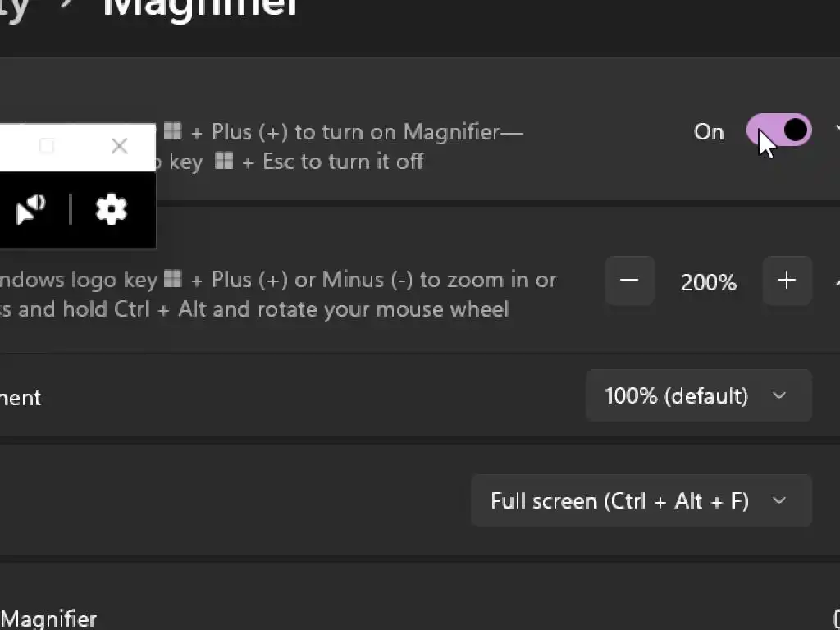Click the read aloud icon in Magnifier toolbar

pos(31,209)
